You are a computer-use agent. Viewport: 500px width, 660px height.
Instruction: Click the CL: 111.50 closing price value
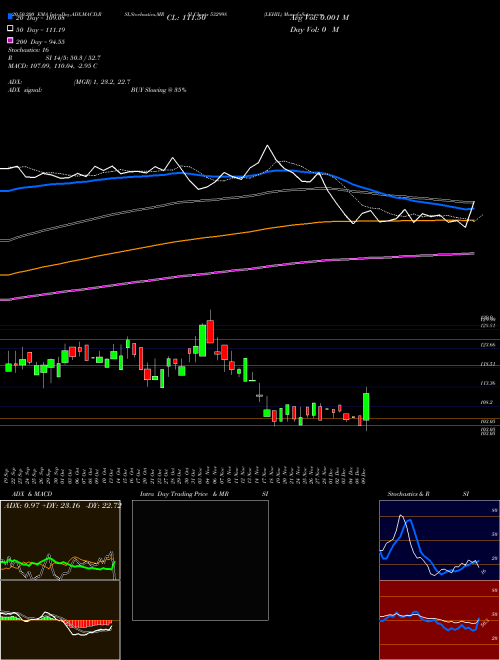click(x=186, y=18)
